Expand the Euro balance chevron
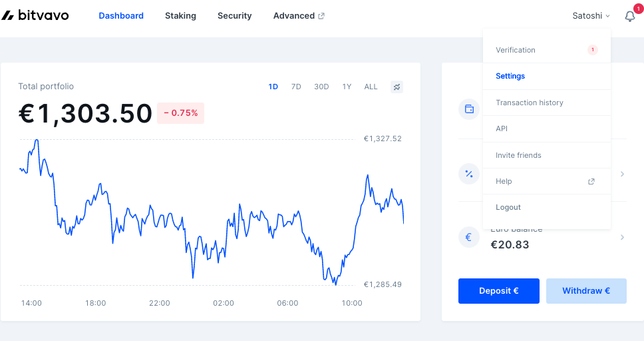Viewport: 644px width, 341px height. [x=622, y=237]
